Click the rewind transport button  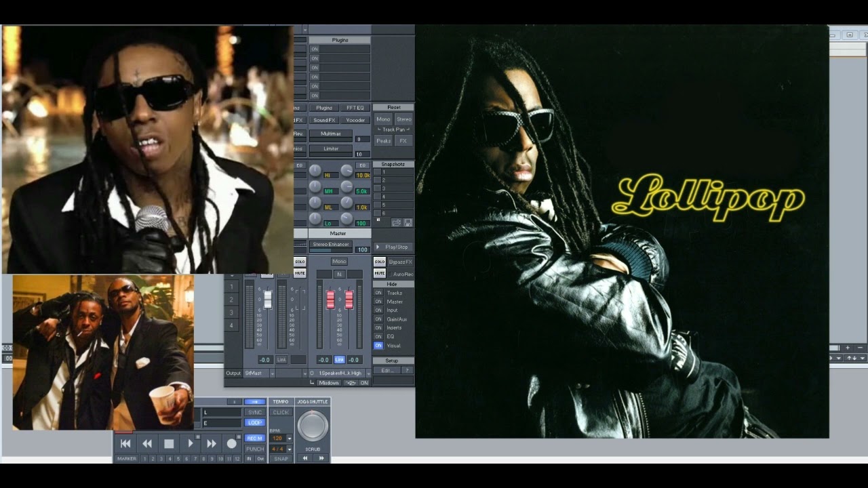click(147, 444)
